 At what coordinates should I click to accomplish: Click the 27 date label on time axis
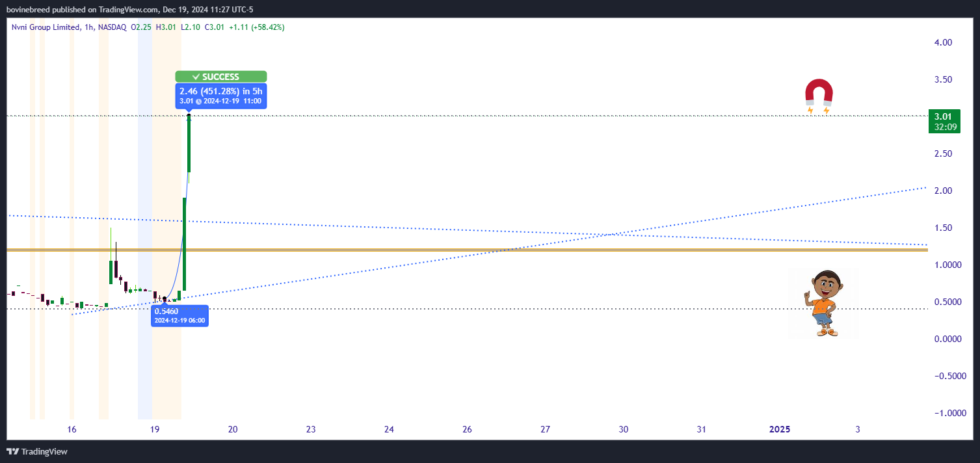tap(545, 429)
